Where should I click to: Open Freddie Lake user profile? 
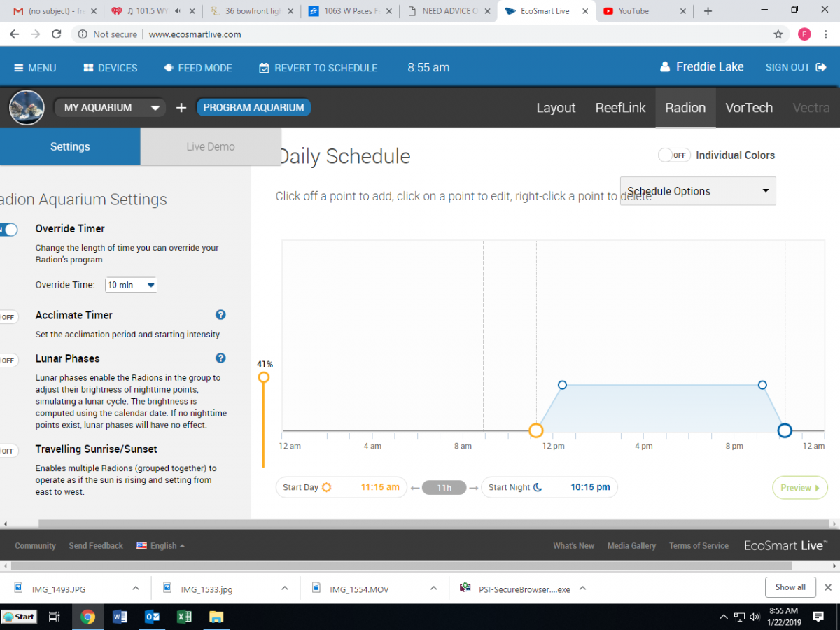pos(702,67)
